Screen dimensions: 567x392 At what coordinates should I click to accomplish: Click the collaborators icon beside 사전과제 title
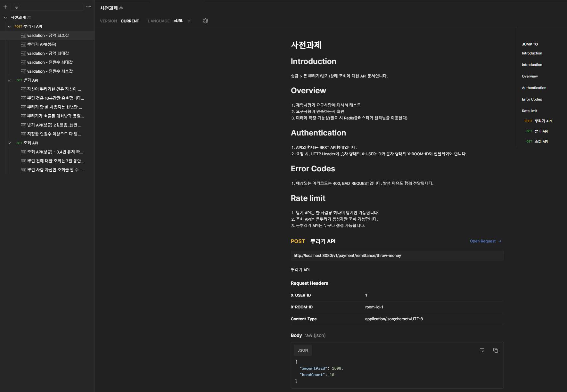coord(121,8)
